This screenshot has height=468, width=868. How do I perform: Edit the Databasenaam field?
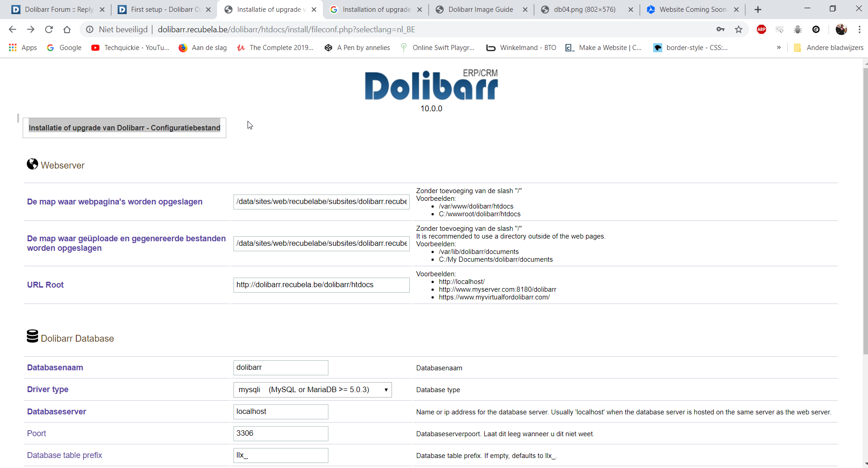click(x=281, y=368)
